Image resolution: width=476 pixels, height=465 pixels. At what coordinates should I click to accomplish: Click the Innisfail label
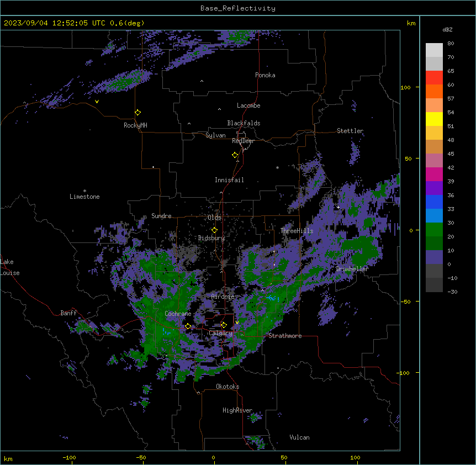point(229,180)
